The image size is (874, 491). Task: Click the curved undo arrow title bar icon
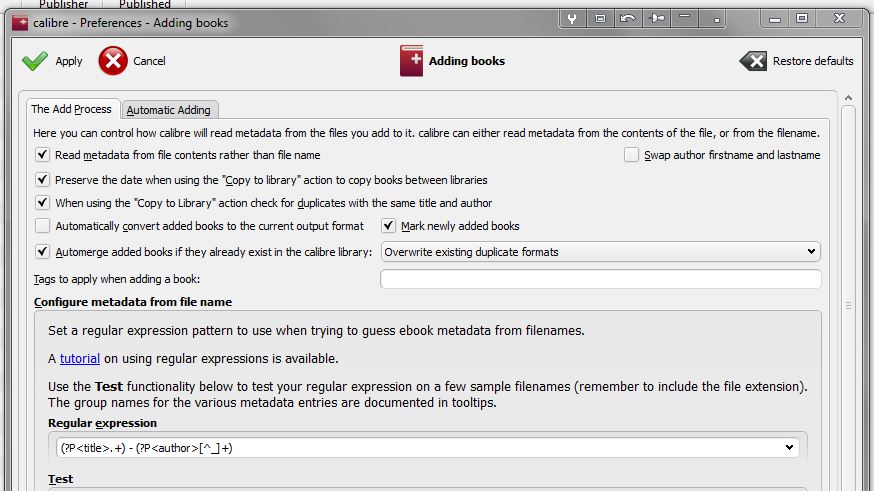click(627, 18)
